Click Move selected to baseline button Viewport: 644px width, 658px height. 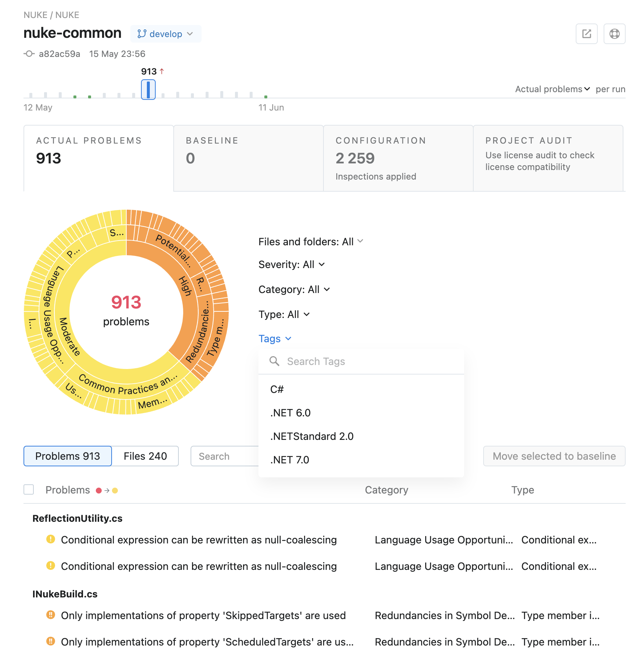[x=554, y=456]
